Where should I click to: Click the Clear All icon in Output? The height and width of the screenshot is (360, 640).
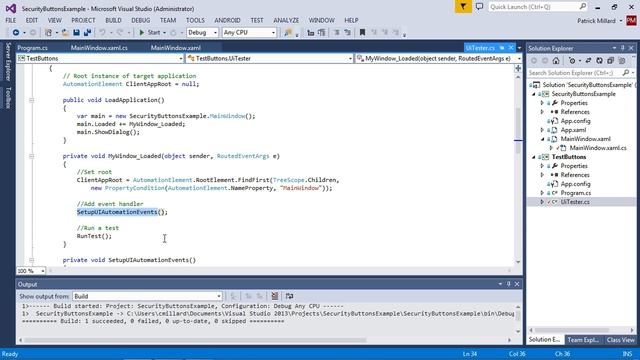[x=275, y=296]
